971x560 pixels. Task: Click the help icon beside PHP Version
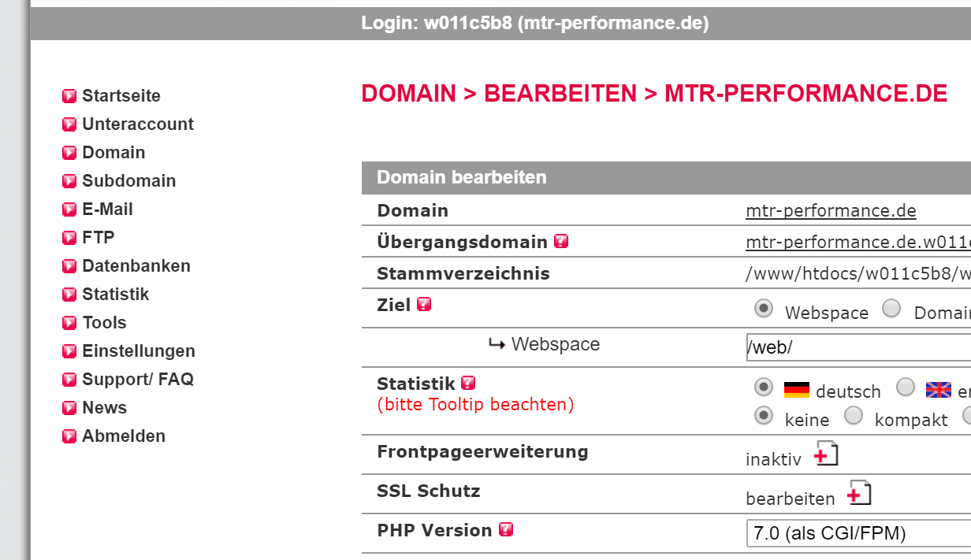[x=506, y=529]
